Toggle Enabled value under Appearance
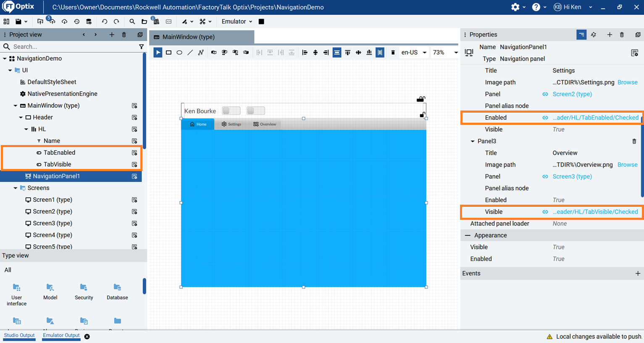 (558, 259)
